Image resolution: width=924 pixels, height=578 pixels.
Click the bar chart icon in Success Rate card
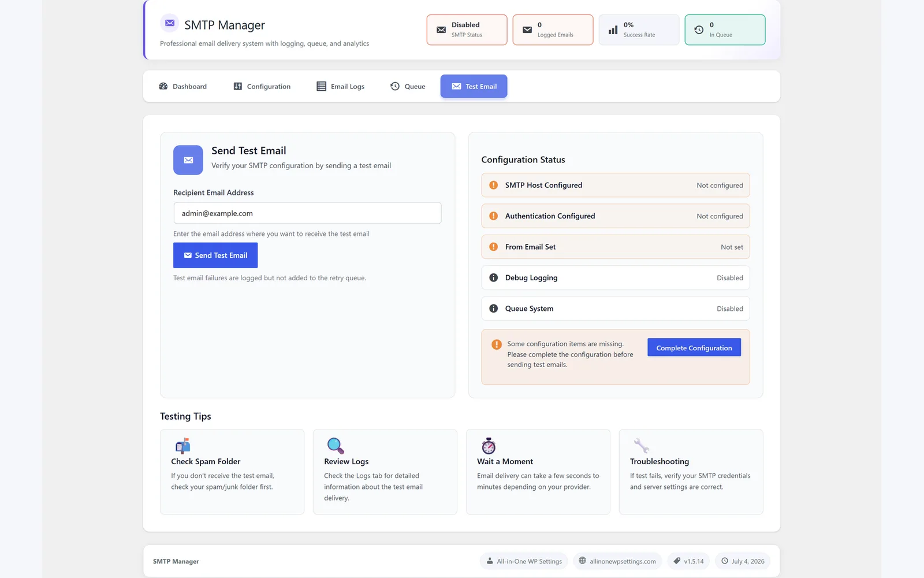point(613,29)
